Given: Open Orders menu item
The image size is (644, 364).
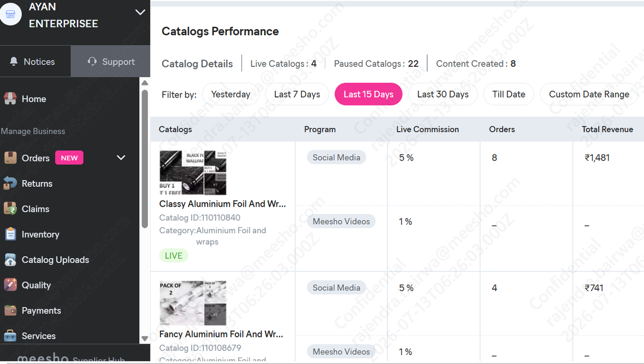Looking at the screenshot, I should pos(36,158).
